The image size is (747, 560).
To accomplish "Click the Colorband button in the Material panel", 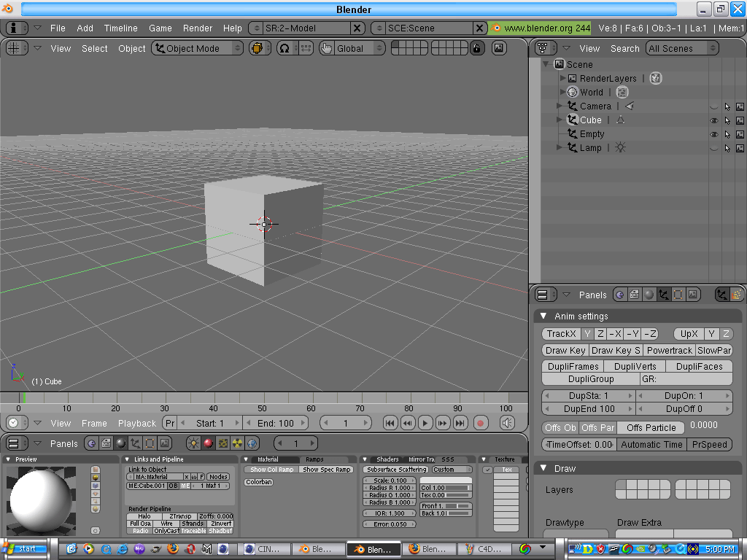I will (x=258, y=482).
